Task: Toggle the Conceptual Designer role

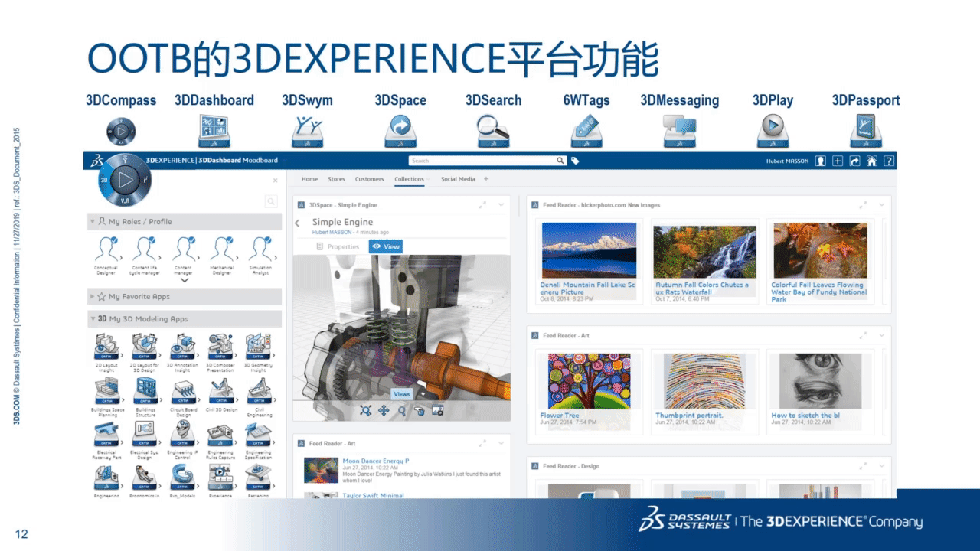Action: tap(106, 255)
